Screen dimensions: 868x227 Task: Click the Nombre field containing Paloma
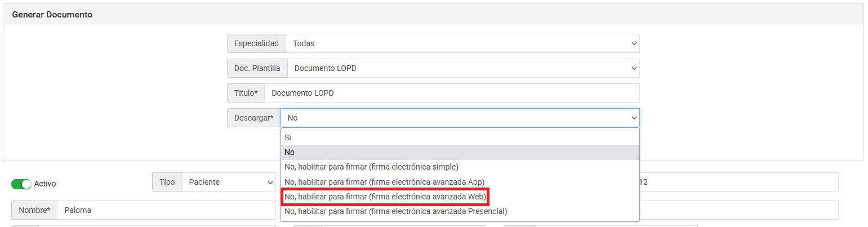[x=167, y=210]
